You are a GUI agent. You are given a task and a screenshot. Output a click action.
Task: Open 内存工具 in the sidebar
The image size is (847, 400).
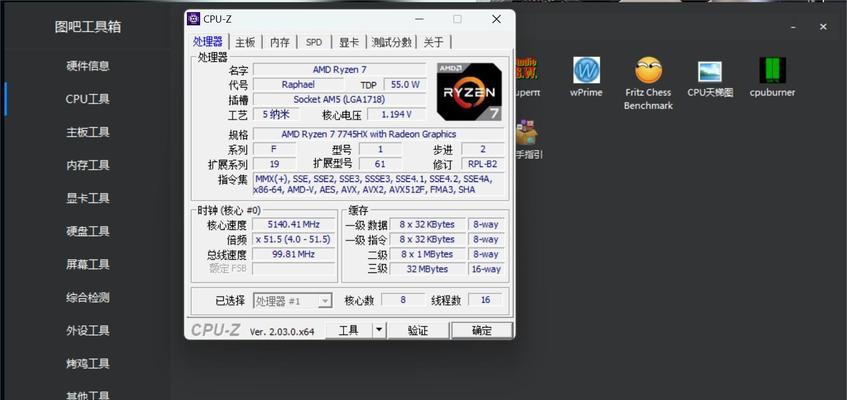coord(88,165)
